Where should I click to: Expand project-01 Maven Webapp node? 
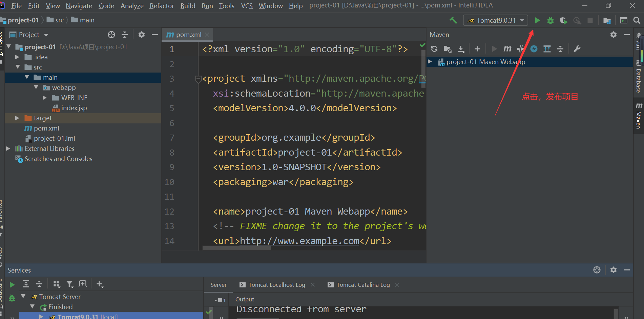click(430, 62)
